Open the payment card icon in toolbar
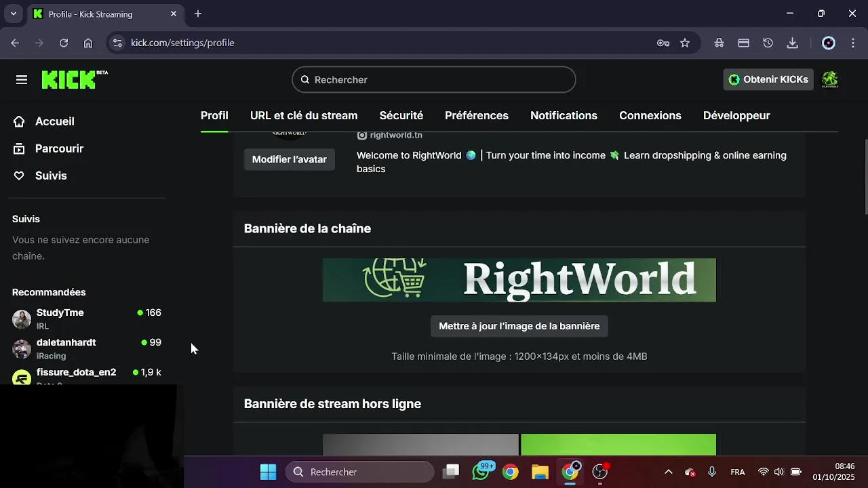Image resolution: width=868 pixels, height=488 pixels. click(x=743, y=43)
